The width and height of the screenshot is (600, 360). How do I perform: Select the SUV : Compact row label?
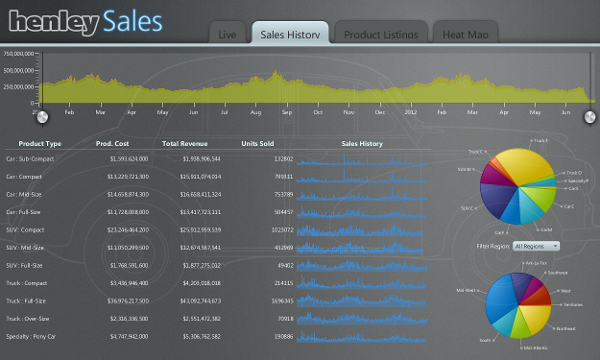[25, 230]
